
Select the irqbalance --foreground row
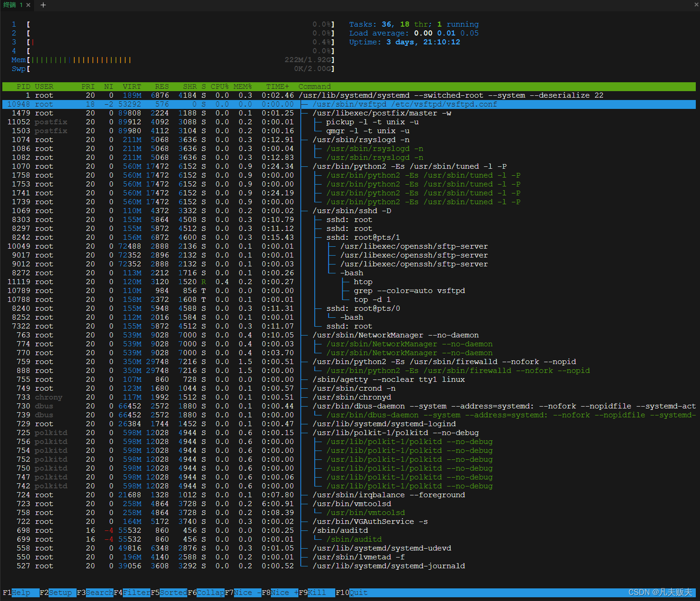click(349, 495)
